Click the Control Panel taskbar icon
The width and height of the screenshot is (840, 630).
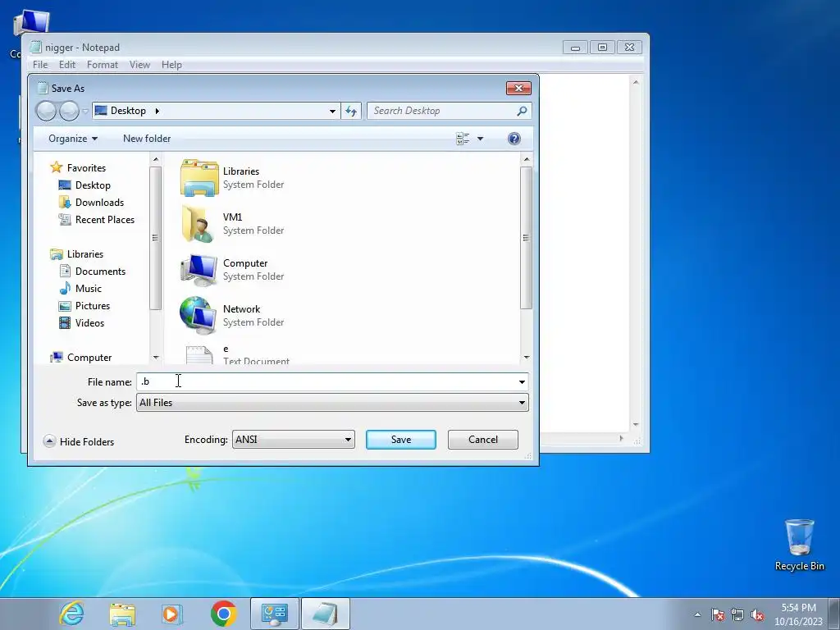[x=274, y=614]
